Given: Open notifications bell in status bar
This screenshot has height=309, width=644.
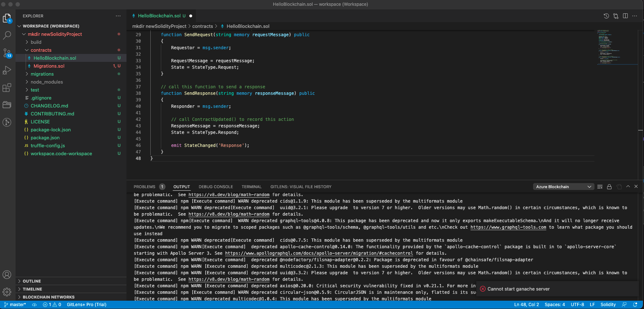Looking at the screenshot, I should 635,305.
